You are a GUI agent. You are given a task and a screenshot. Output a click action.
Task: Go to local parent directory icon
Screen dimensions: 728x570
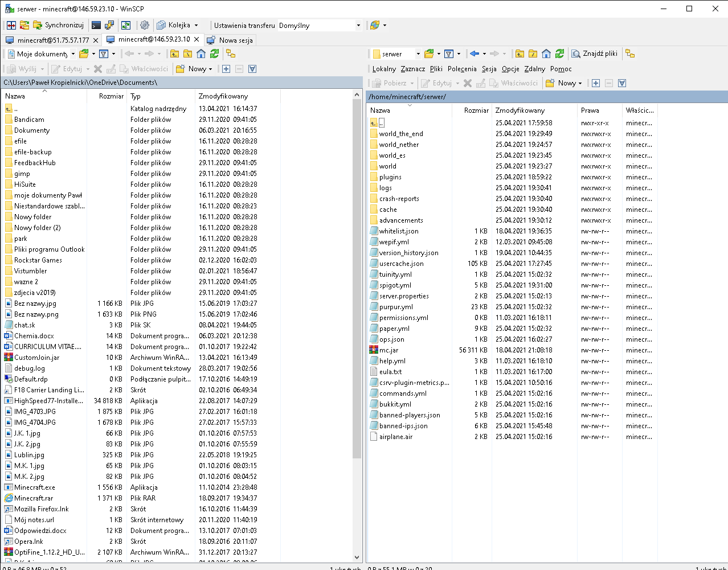174,54
